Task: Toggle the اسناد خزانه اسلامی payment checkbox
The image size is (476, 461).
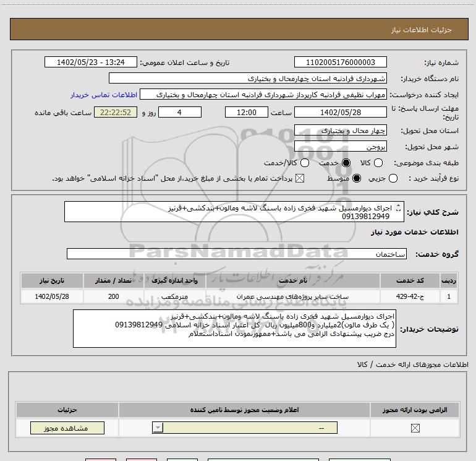Action: pyautogui.click(x=300, y=178)
